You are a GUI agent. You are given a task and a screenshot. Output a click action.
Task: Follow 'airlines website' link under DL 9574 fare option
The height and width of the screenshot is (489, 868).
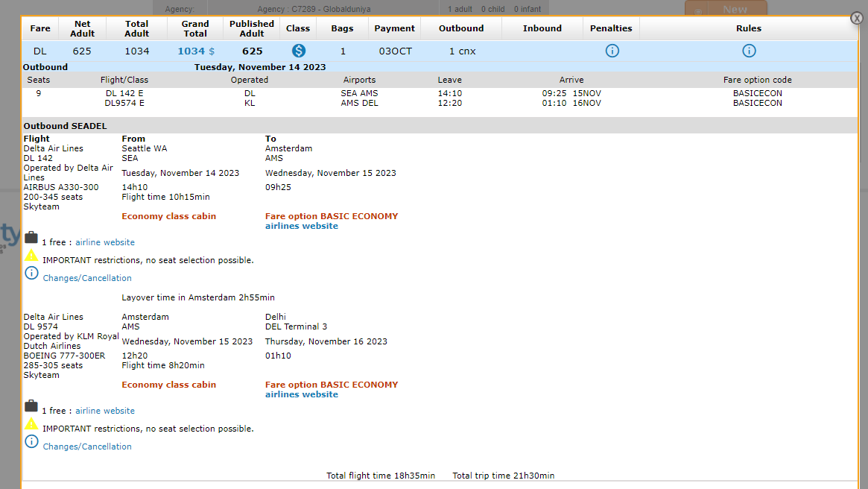coord(302,394)
